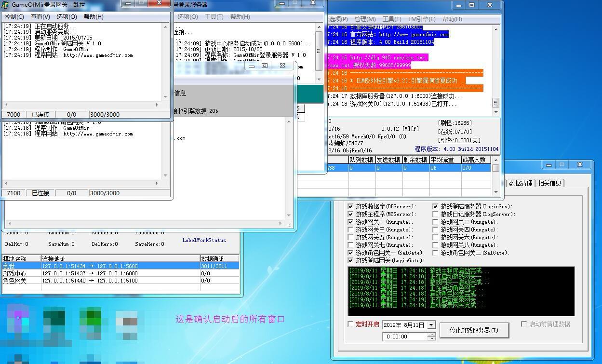Screen dimensions: 602x364
Task: Enable 游戏网关三 (Rungate) checkbox
Action: 350,229
